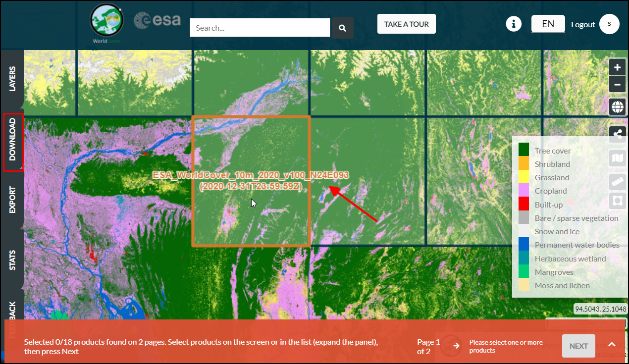Select the polygon draw area tool
Screen dimensions: 629x364
pyautogui.click(x=617, y=201)
